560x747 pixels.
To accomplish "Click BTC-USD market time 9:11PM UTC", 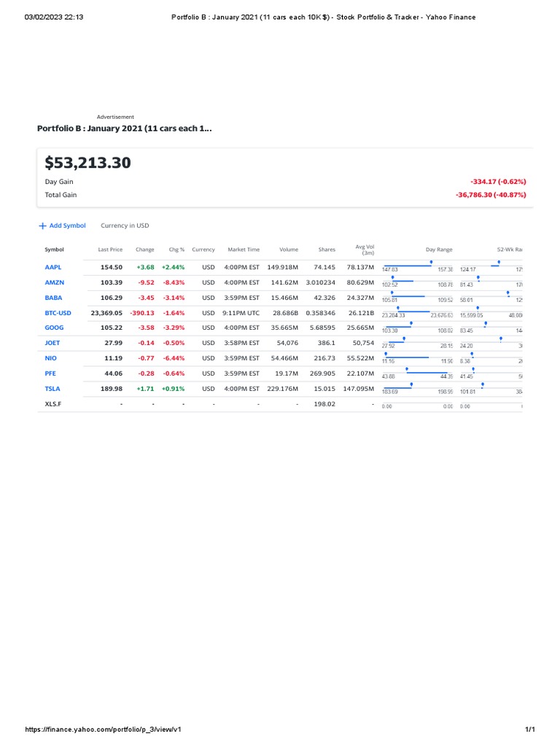I will pyautogui.click(x=241, y=313).
